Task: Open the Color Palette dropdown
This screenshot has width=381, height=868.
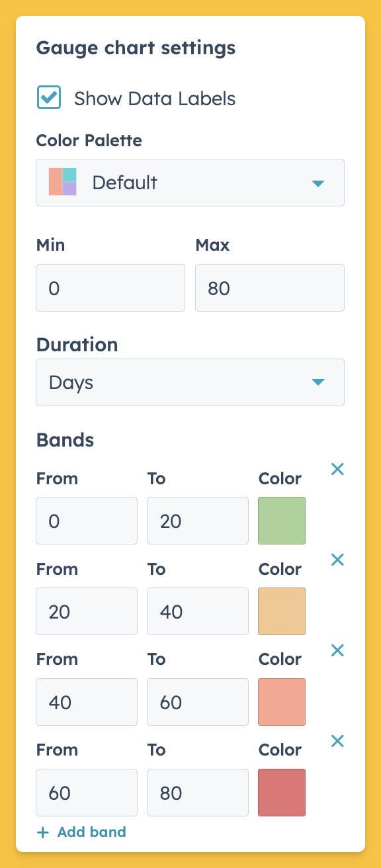Action: click(190, 183)
